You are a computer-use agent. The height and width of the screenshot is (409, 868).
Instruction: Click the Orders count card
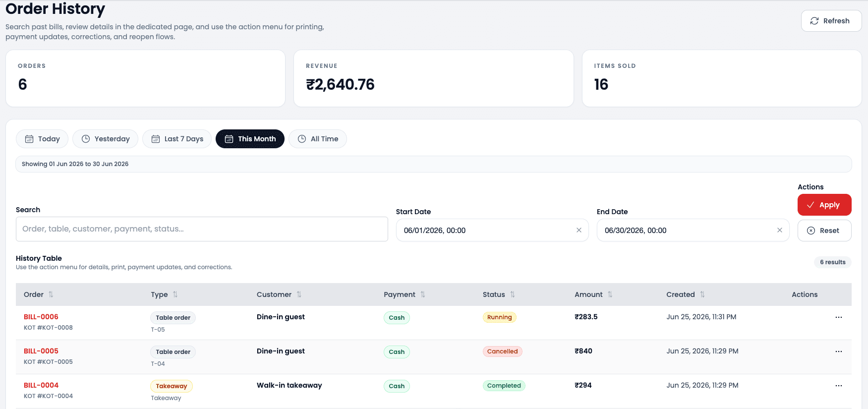[146, 78]
